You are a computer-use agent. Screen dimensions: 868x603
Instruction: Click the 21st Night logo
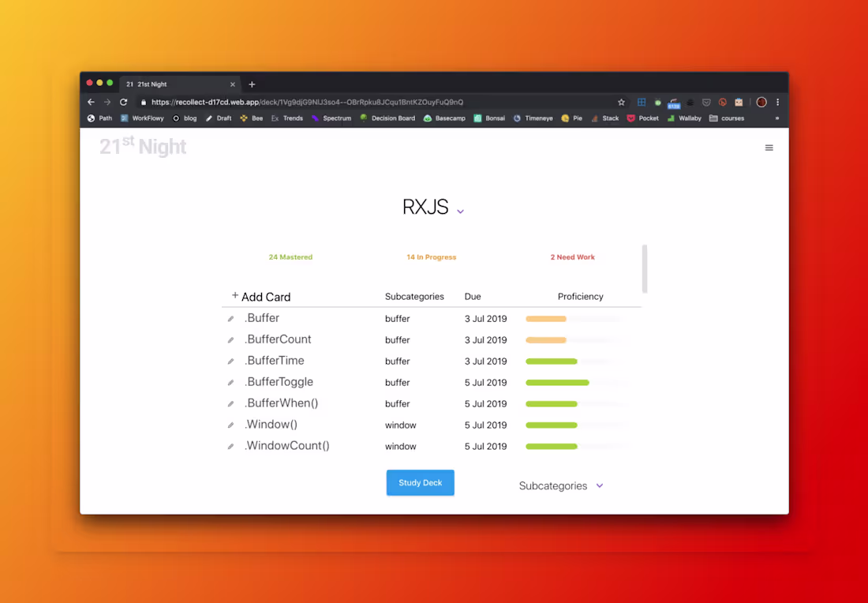click(x=143, y=147)
